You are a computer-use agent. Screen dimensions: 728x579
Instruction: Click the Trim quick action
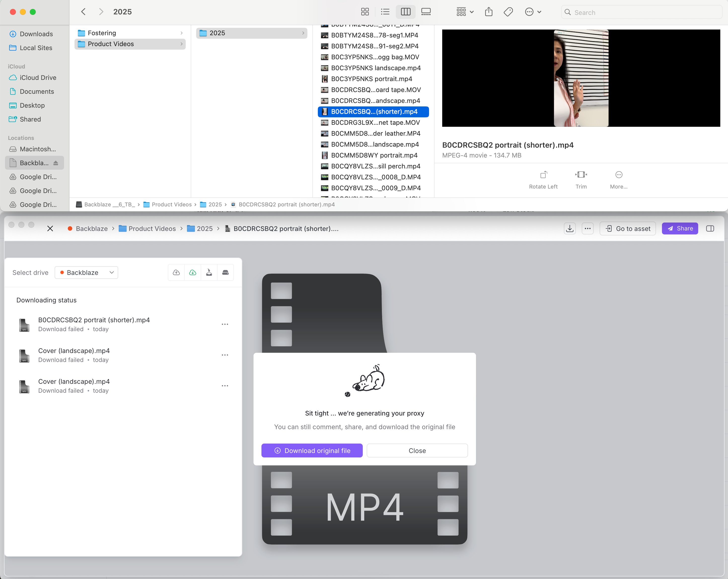pyautogui.click(x=581, y=180)
